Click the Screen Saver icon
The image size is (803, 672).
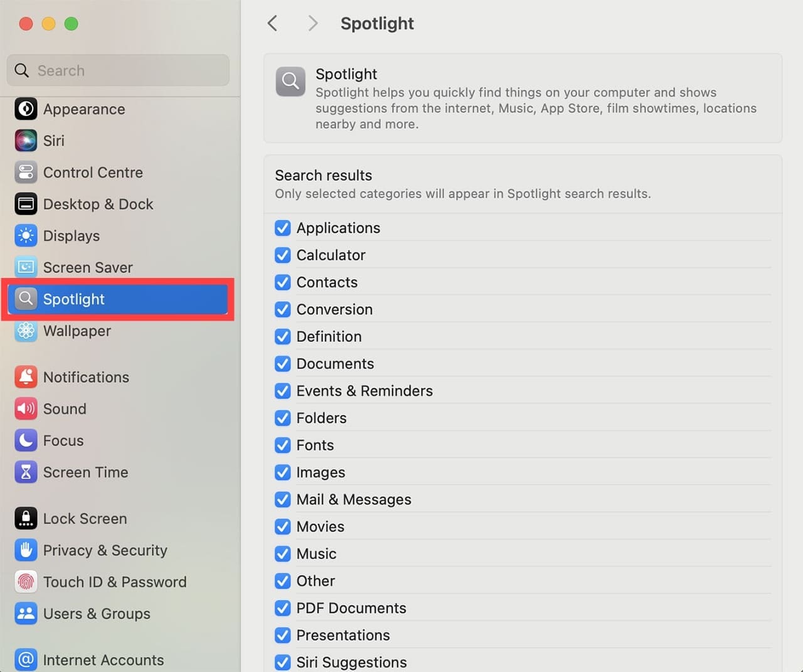[26, 267]
